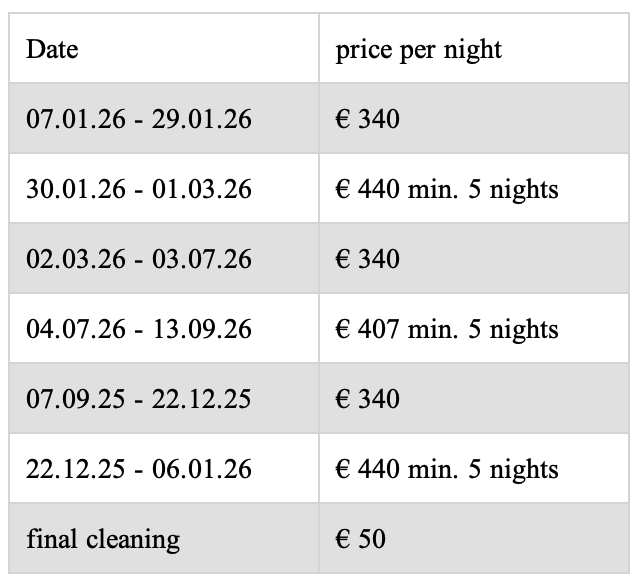Click the final cleaning label cell
Screen dimensions: 642x586
point(103,539)
